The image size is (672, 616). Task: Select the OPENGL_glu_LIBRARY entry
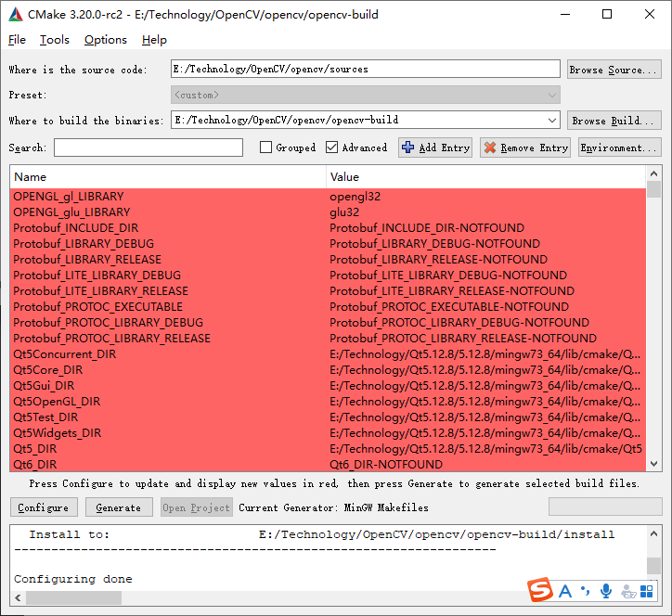pos(71,212)
